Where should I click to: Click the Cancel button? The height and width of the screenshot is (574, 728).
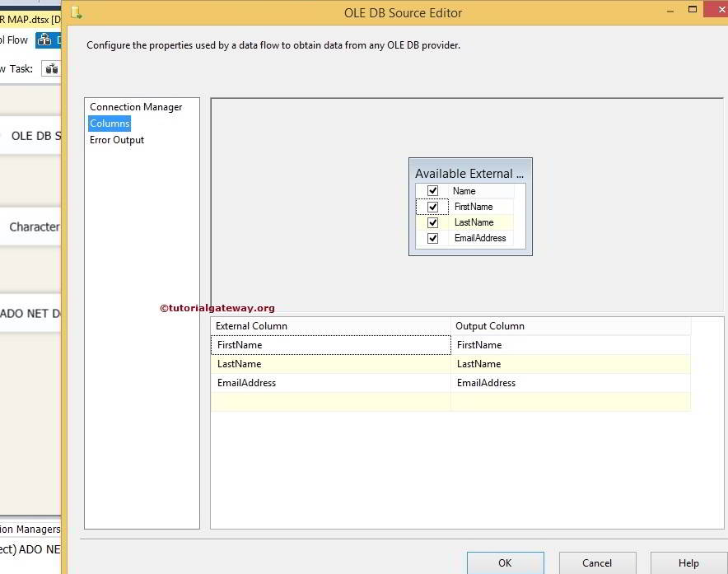pyautogui.click(x=597, y=562)
